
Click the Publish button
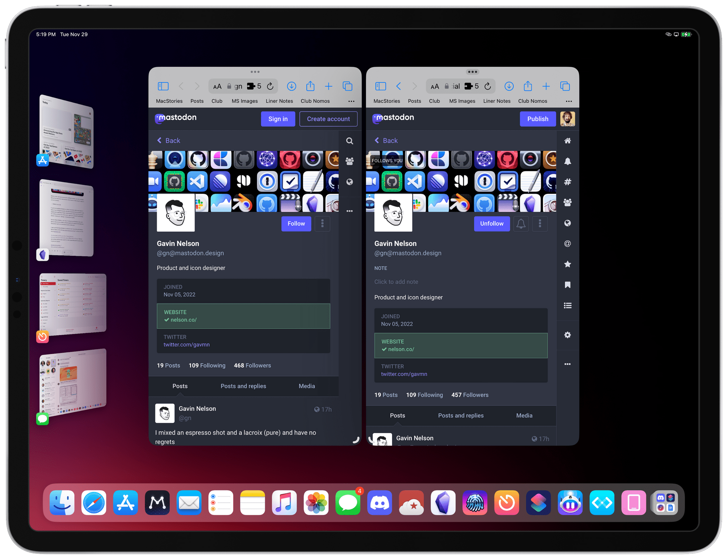click(538, 119)
